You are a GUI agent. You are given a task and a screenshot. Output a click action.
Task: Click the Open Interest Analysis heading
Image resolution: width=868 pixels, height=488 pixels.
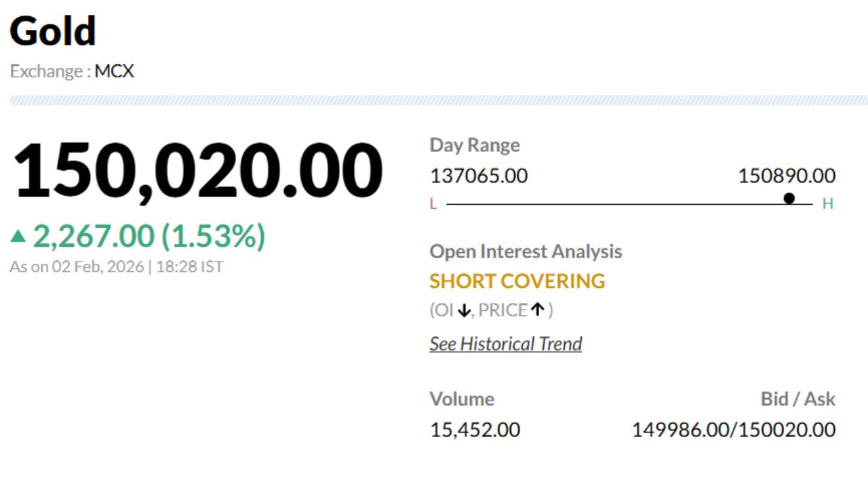526,251
